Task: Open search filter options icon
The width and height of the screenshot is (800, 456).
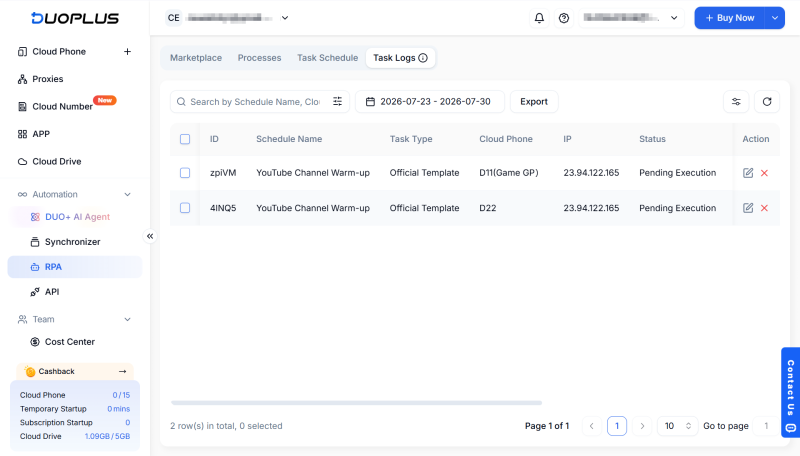Action: (337, 102)
